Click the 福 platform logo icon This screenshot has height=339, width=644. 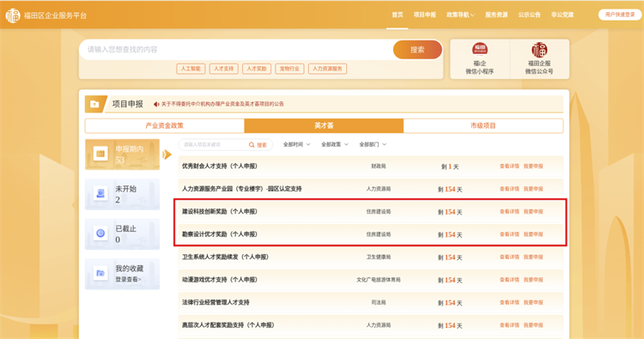[x=13, y=15]
